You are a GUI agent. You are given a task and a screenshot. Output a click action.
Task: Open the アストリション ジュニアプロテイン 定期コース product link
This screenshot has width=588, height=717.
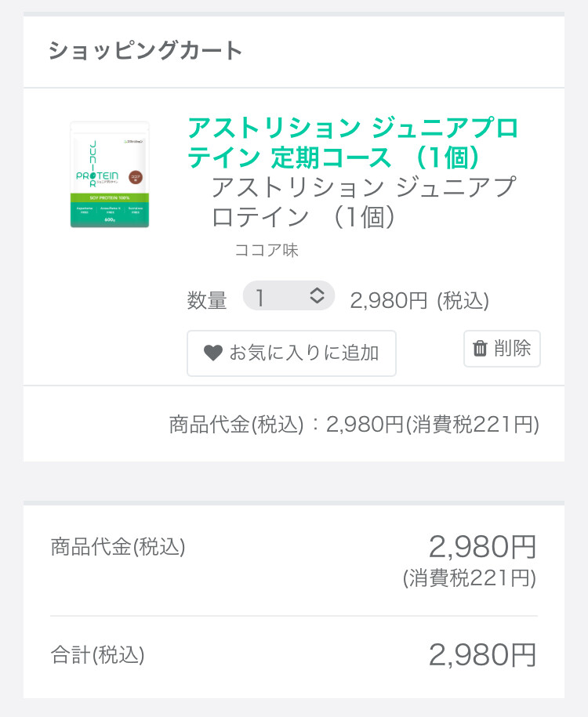[353, 142]
